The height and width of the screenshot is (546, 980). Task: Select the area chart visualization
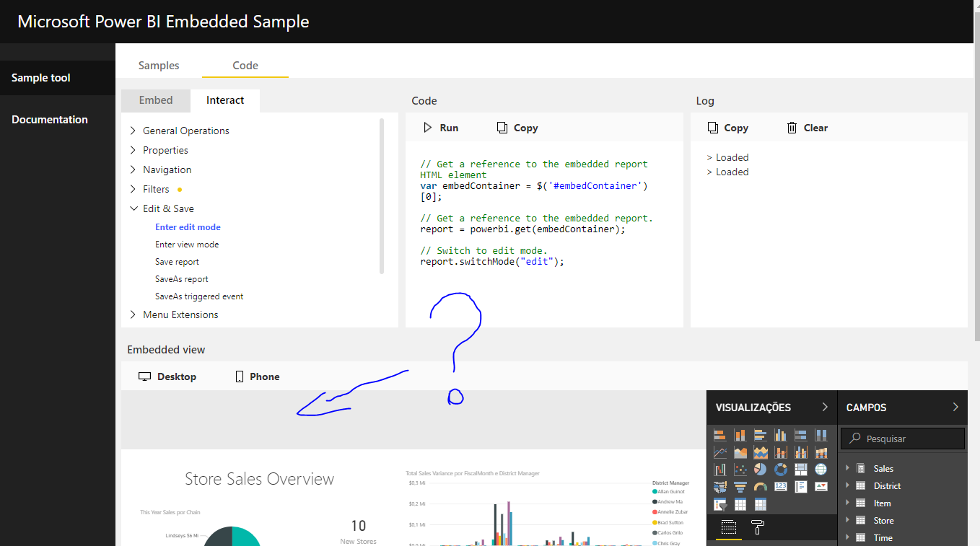[x=740, y=452]
